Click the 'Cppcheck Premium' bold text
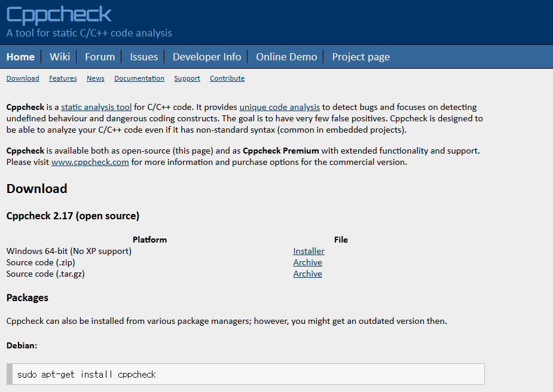553x392 pixels. pyautogui.click(x=281, y=151)
